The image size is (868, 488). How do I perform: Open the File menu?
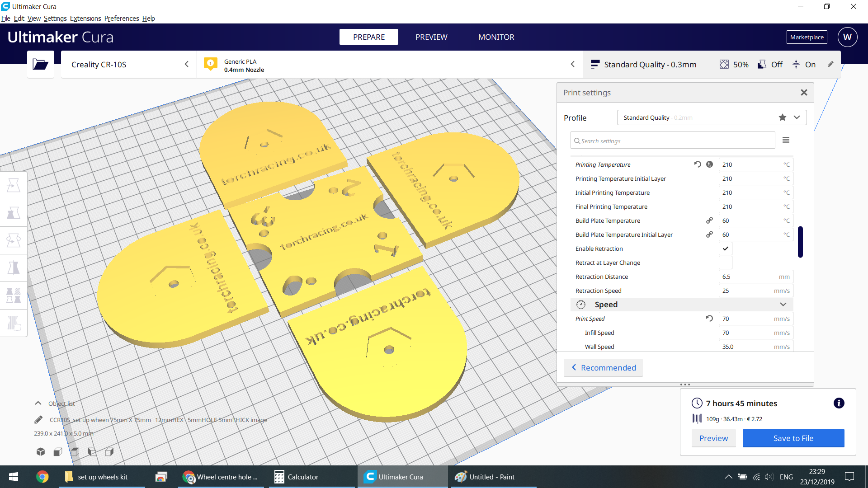(x=6, y=19)
